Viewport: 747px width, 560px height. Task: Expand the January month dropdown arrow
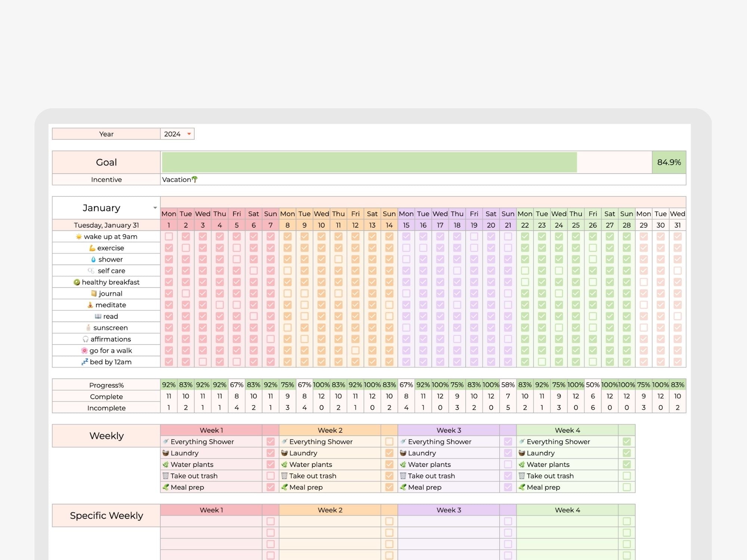(x=155, y=208)
